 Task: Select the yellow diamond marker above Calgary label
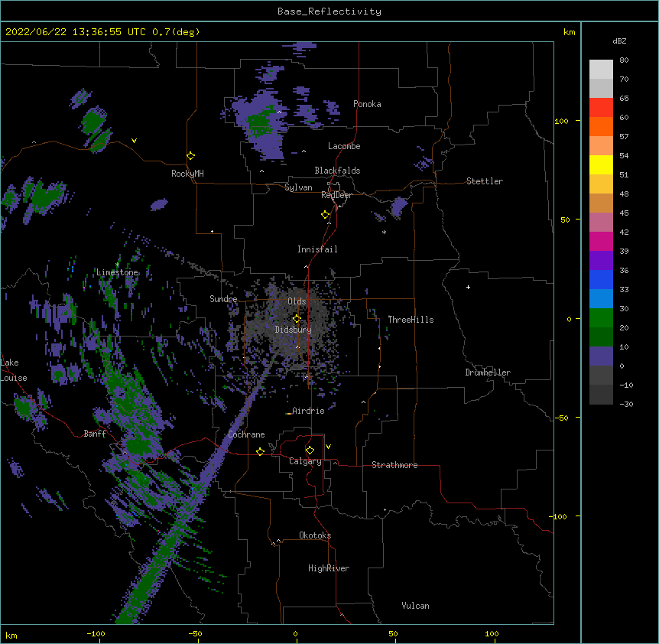coord(310,450)
